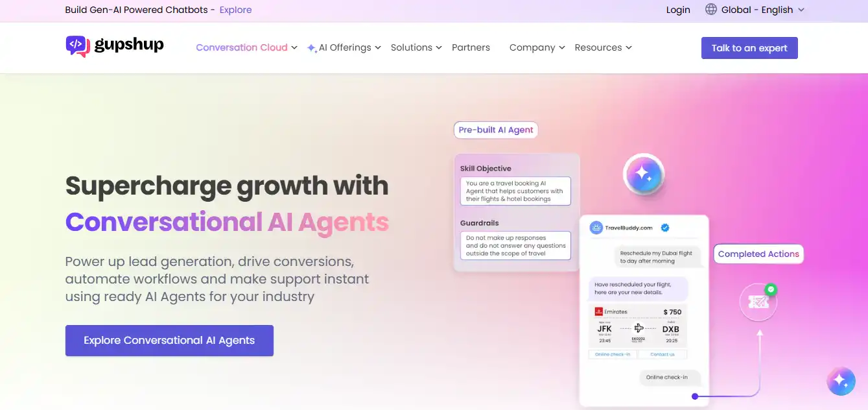
Task: Click the airplane icon between JFK and DXB
Action: click(639, 328)
